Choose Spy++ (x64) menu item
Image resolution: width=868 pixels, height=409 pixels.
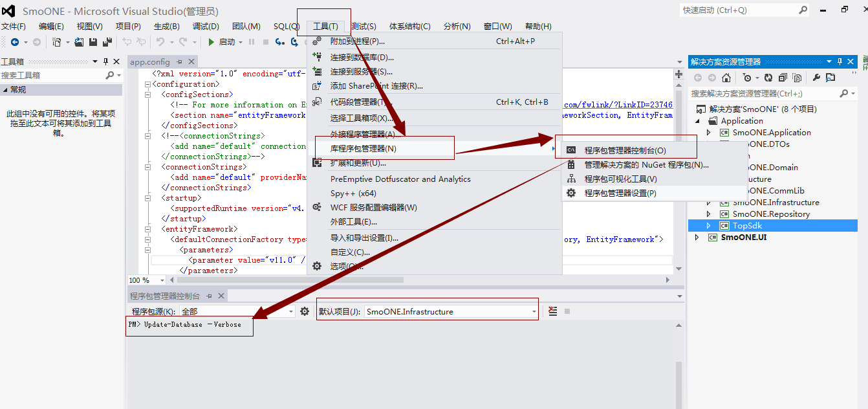pos(435,193)
